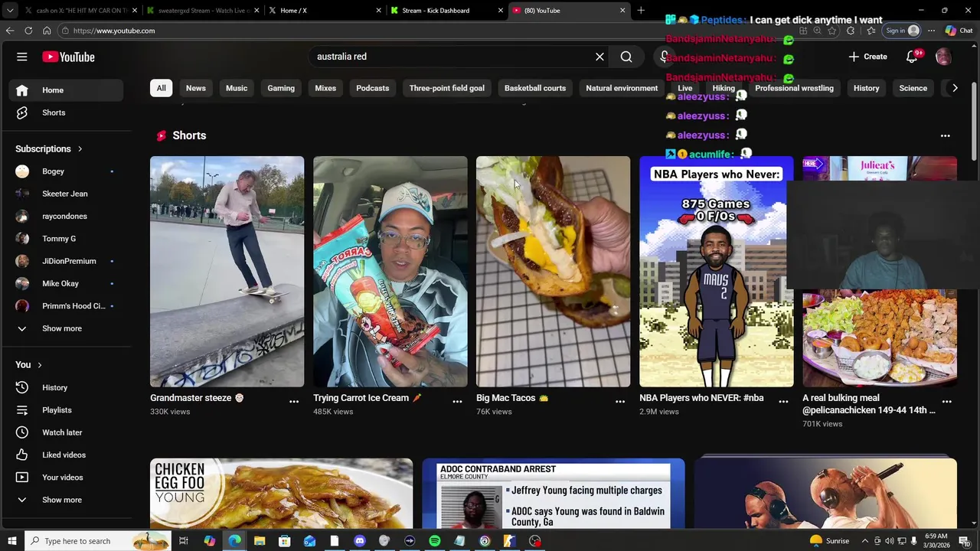The width and height of the screenshot is (980, 551).
Task: Select the News filter chip
Action: (195, 88)
